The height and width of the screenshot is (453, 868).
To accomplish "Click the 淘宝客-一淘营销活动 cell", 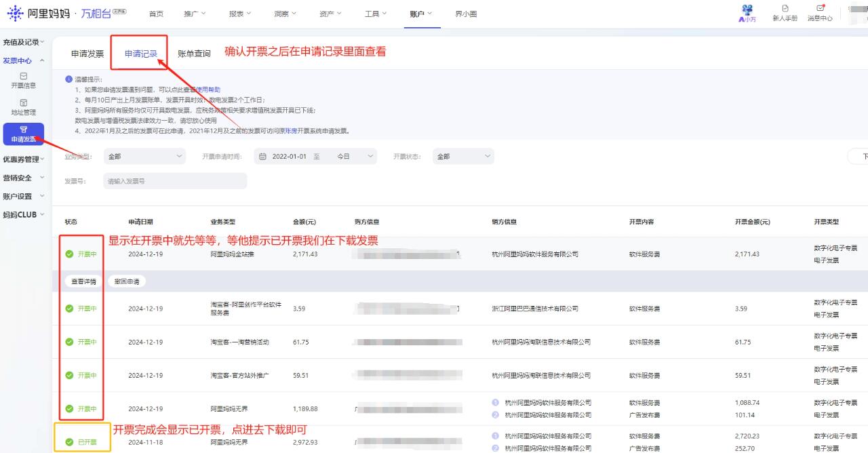I will pos(240,342).
